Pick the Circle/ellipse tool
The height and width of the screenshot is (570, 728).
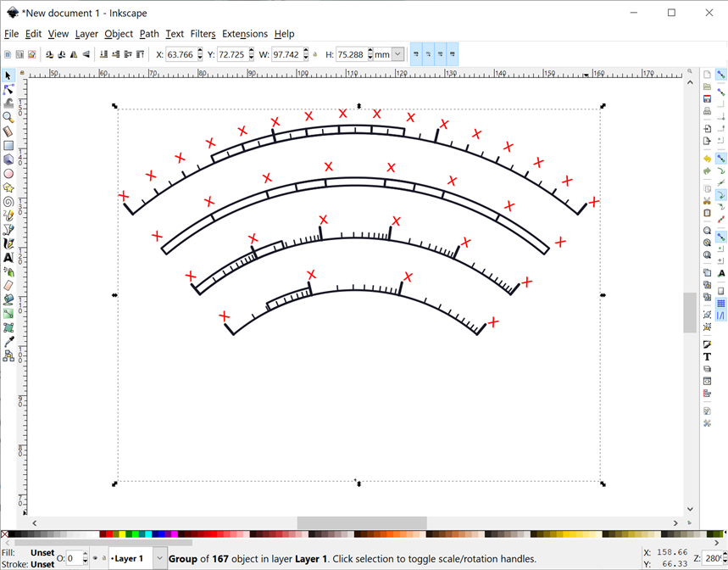8,174
